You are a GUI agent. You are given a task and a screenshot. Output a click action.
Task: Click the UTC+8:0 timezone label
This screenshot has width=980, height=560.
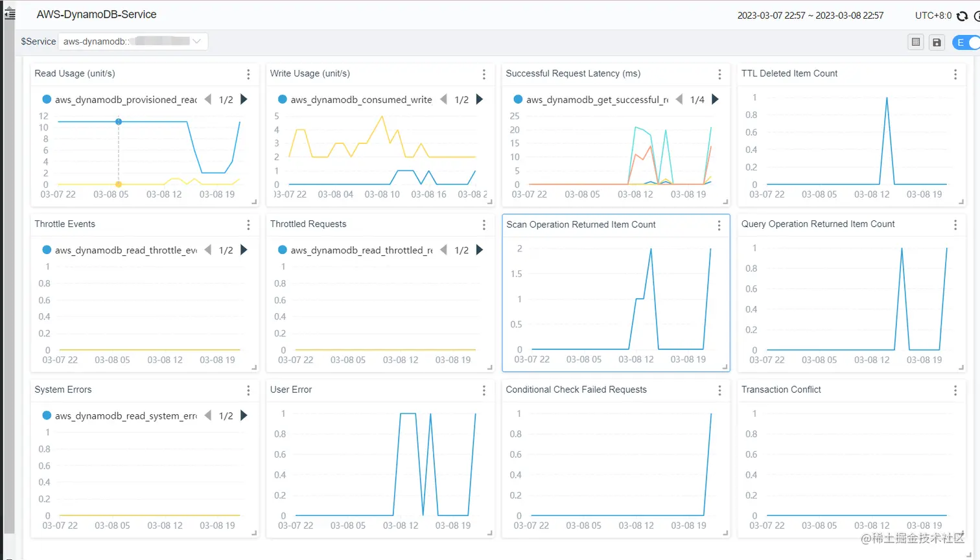[x=933, y=16]
